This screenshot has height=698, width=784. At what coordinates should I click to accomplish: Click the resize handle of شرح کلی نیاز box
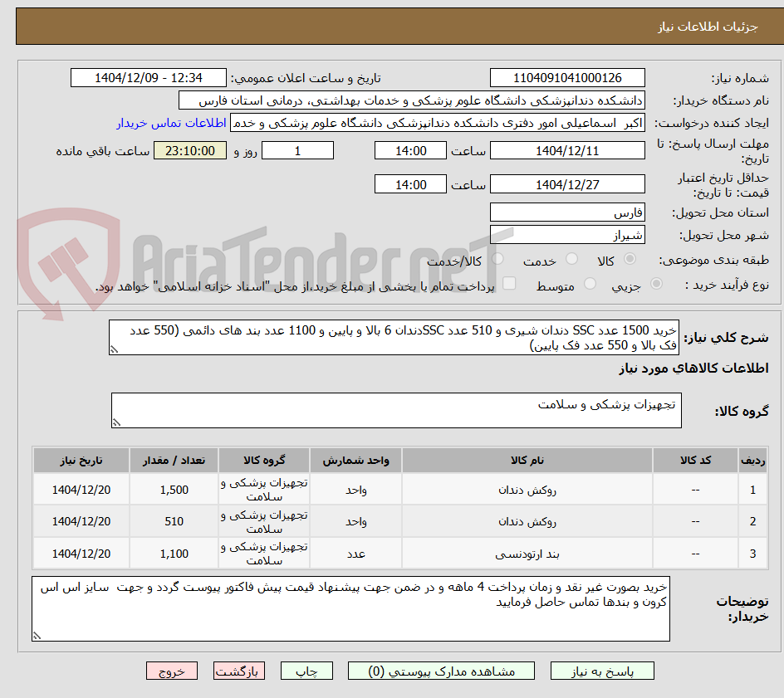click(114, 349)
